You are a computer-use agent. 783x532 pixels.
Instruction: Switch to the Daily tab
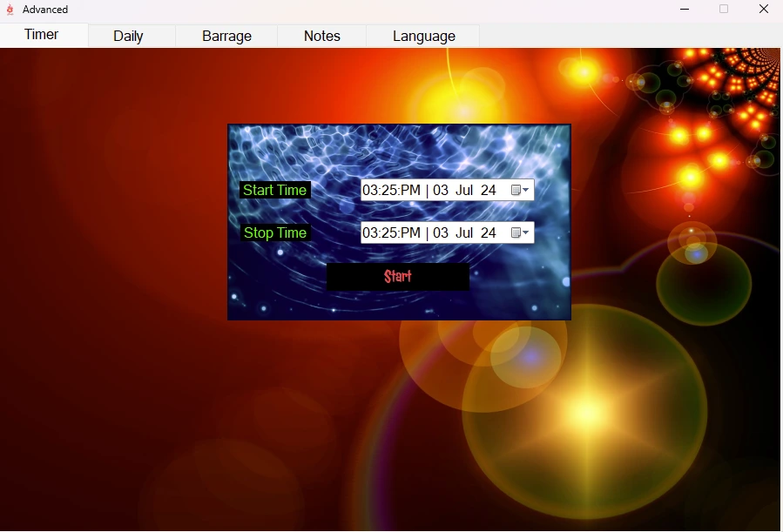click(x=132, y=36)
